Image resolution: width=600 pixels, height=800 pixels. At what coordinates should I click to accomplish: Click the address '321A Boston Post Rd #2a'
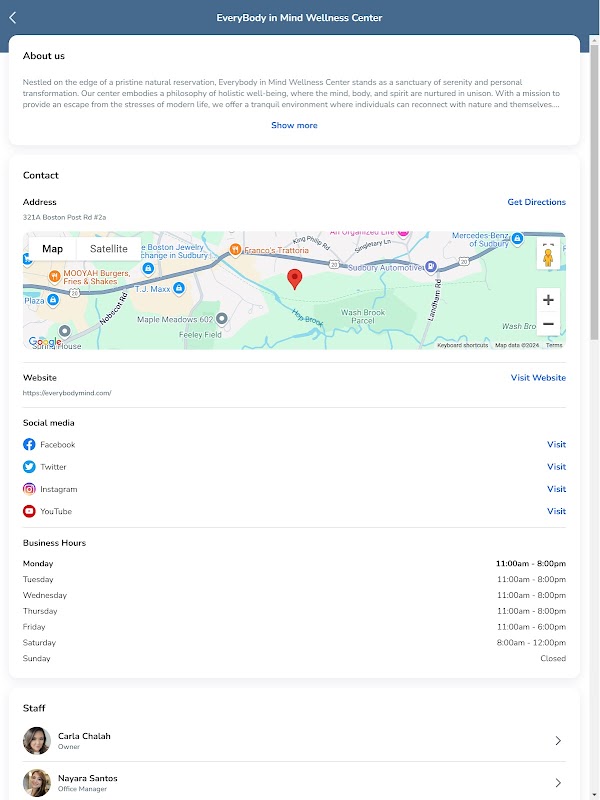[64, 217]
